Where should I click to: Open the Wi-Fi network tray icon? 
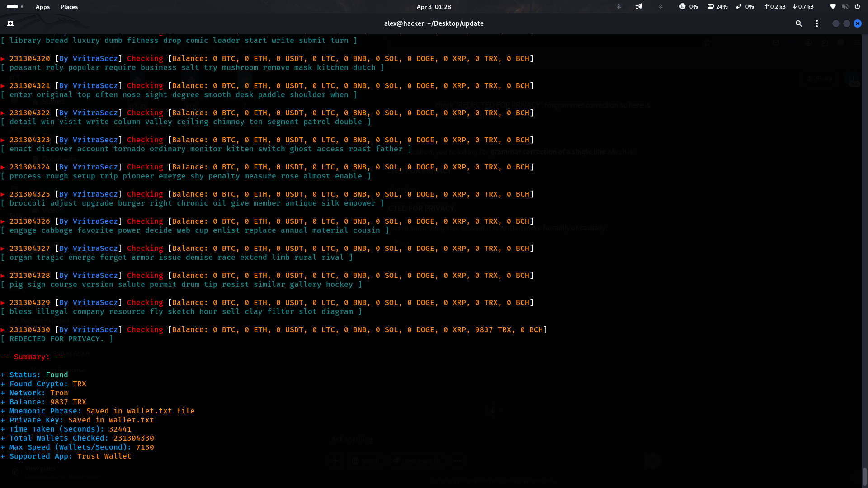[833, 7]
